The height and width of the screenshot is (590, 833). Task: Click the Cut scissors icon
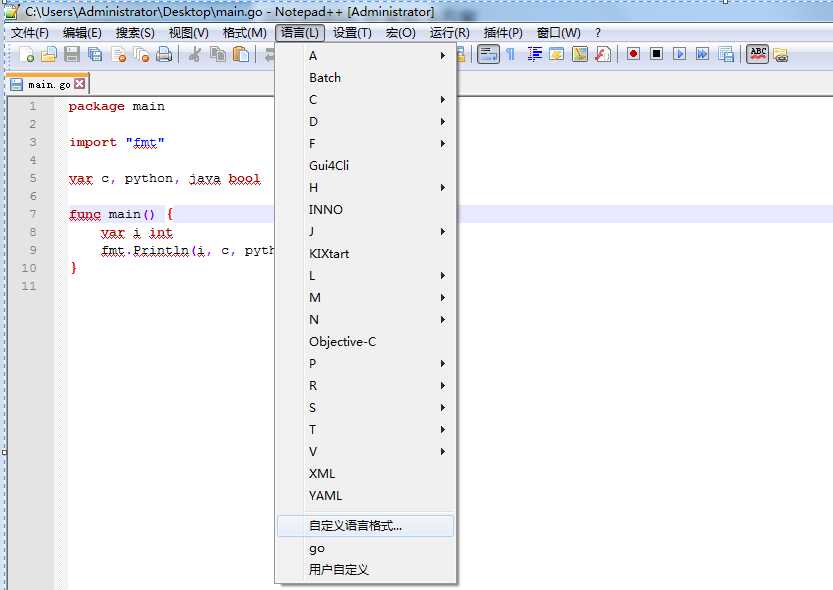pyautogui.click(x=194, y=54)
